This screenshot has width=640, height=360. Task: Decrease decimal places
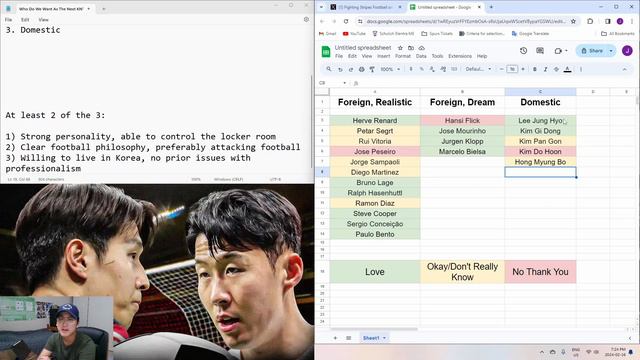click(432, 69)
